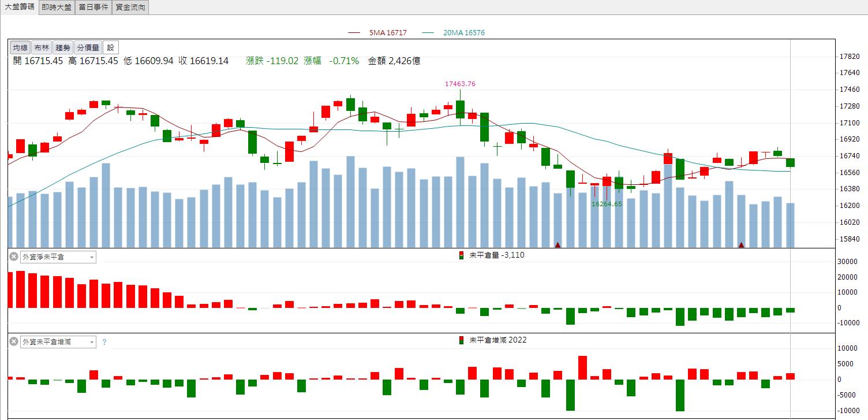
Task: Toggle the 分價量 volume-by-price overlay
Action: click(88, 48)
